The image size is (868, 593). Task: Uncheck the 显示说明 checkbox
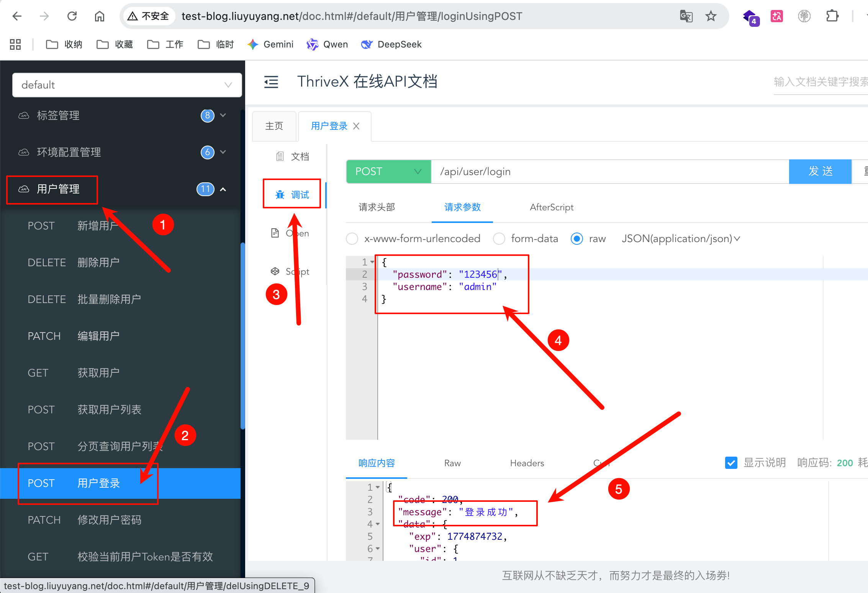click(731, 463)
